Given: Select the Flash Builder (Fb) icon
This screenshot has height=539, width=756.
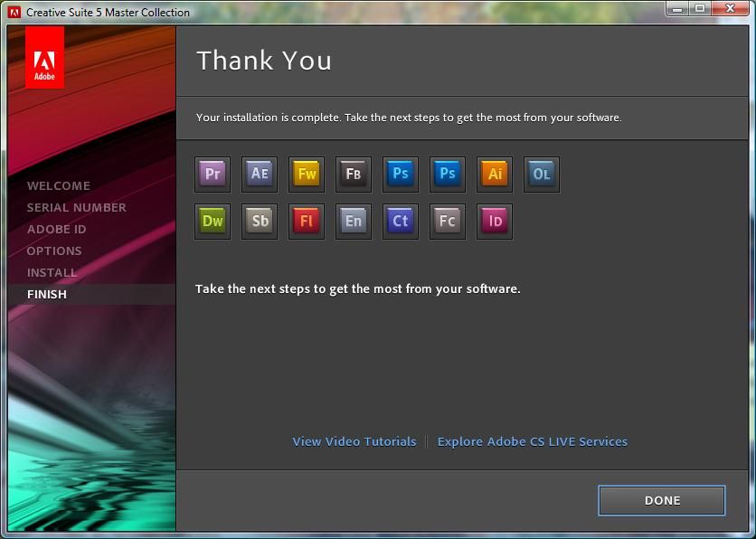Looking at the screenshot, I should 354,174.
